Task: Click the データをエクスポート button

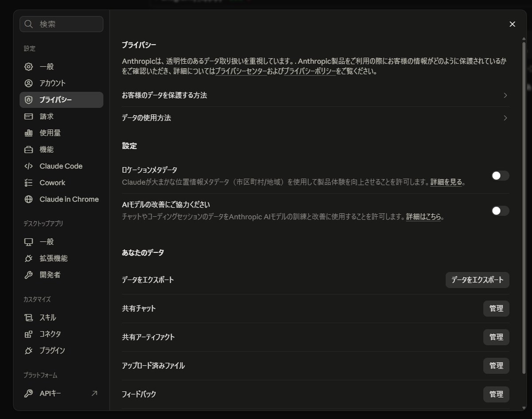Action: tap(477, 280)
